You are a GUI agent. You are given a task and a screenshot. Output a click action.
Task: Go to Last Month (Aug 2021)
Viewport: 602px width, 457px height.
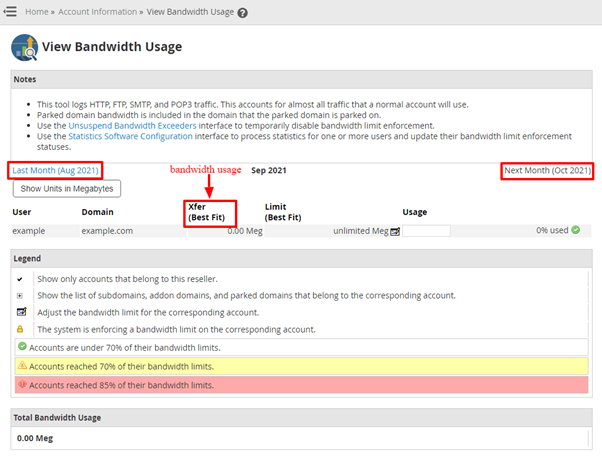56,170
